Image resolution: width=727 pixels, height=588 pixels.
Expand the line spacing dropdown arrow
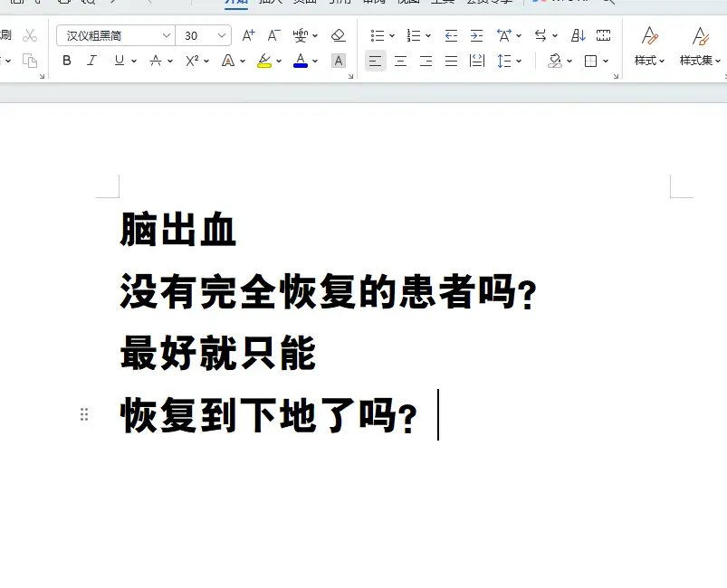pyautogui.click(x=519, y=62)
